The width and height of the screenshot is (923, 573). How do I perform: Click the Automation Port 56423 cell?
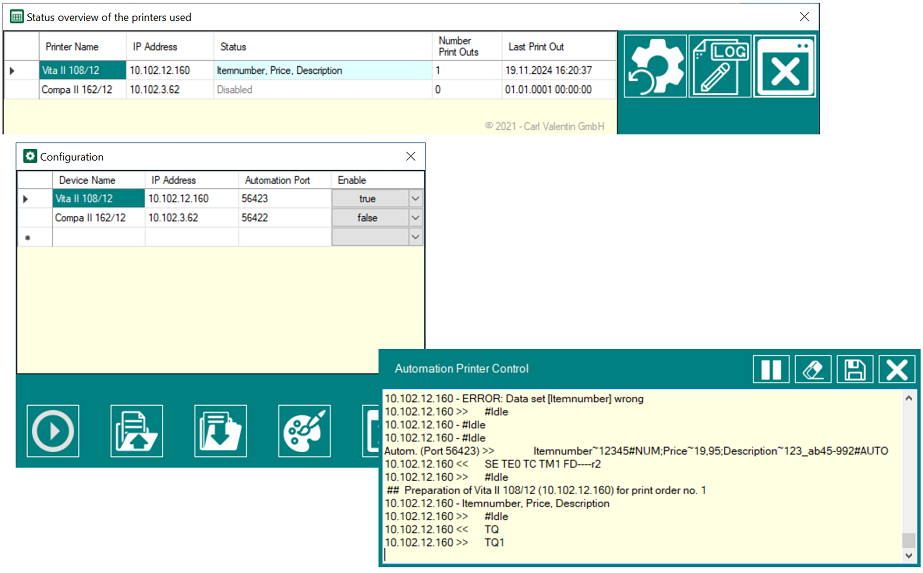[284, 199]
